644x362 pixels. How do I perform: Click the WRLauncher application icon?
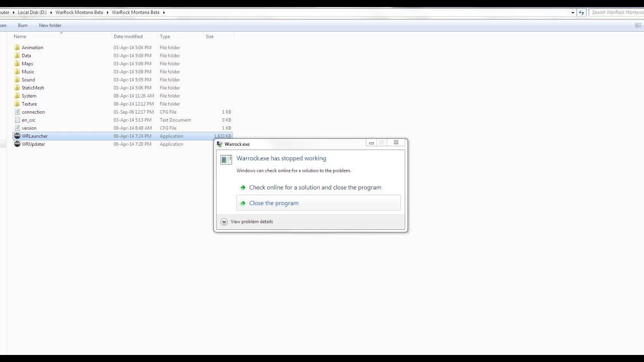tap(17, 136)
